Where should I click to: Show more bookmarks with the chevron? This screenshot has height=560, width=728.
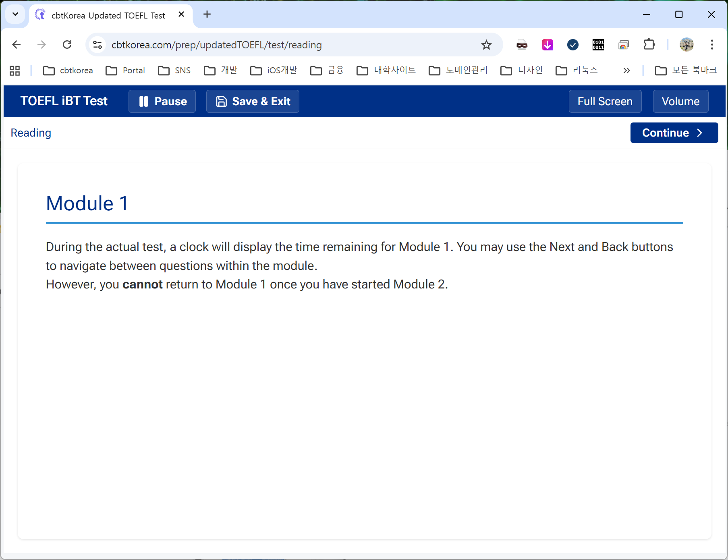626,71
